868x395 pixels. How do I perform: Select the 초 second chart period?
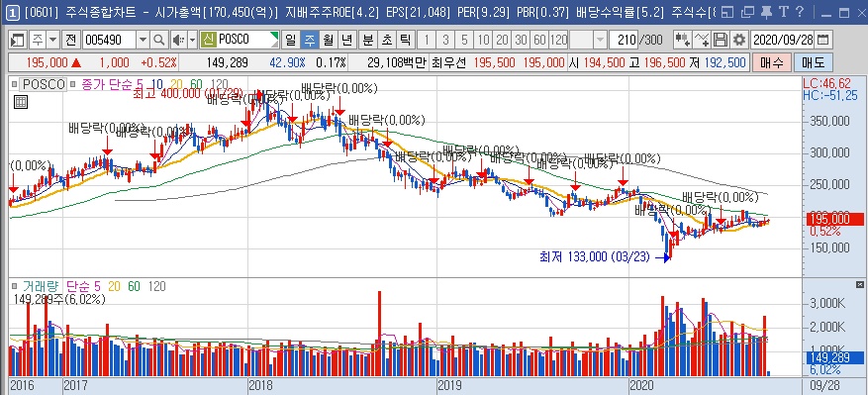click(386, 40)
